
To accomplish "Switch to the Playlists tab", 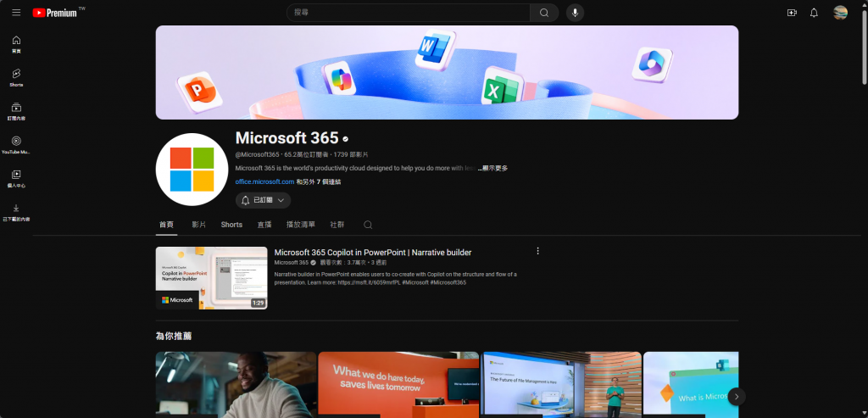I will coord(301,225).
